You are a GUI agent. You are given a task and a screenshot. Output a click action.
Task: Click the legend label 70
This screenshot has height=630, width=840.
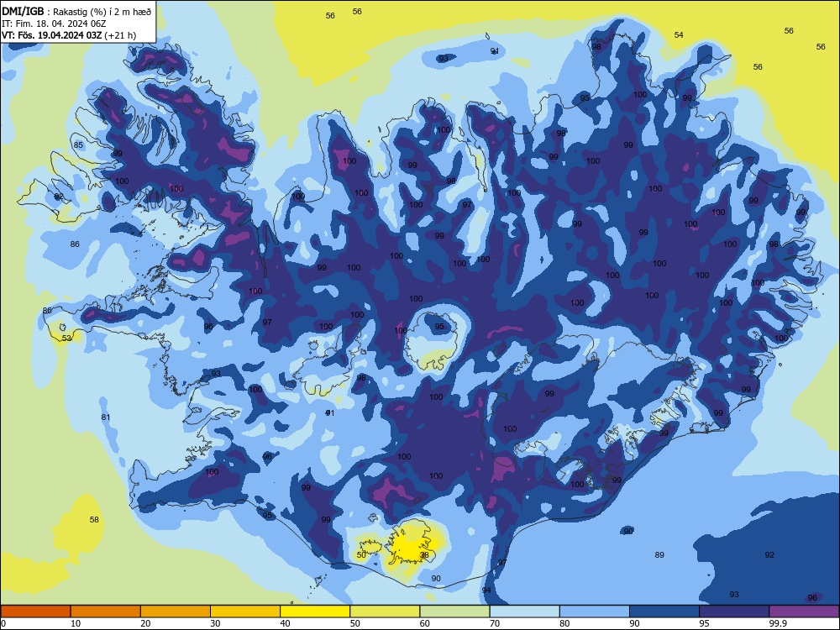point(495,623)
